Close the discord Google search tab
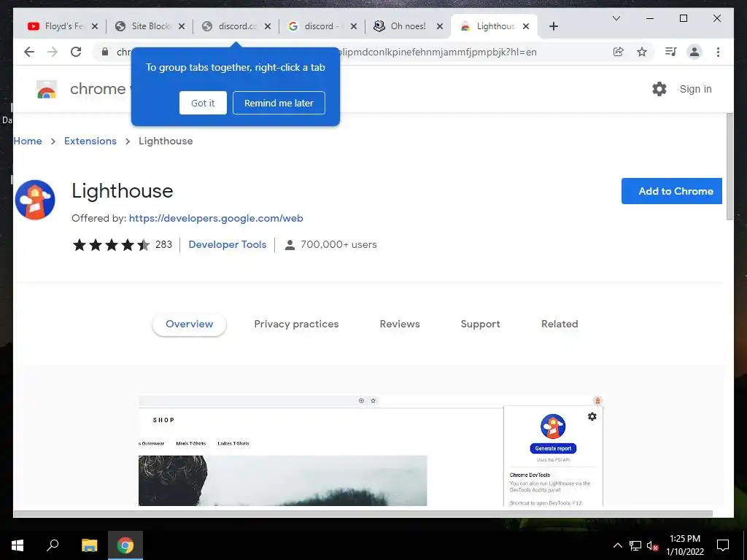Viewport: 747px width, 560px height. 354,26
